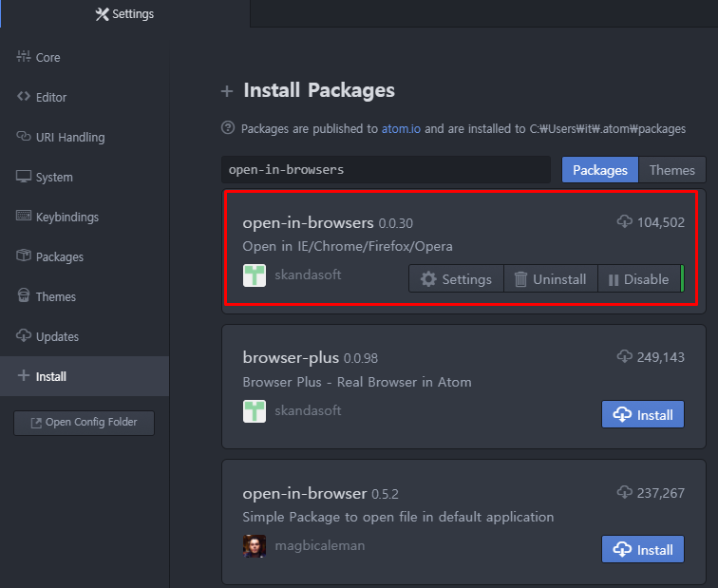718x588 pixels.
Task: Install the open-in-browser package
Action: point(643,549)
